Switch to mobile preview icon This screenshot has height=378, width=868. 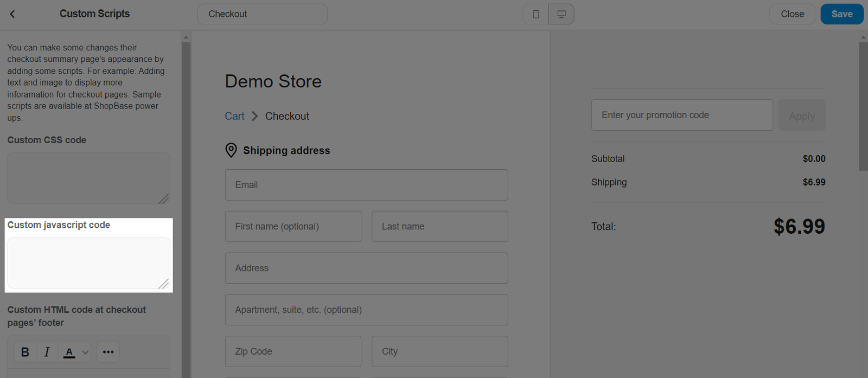click(536, 14)
